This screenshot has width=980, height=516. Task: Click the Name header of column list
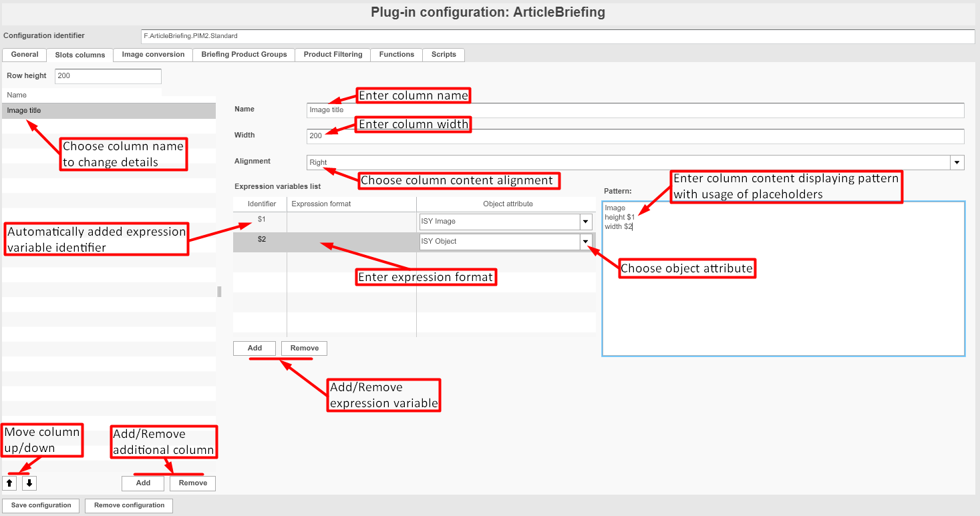click(x=81, y=95)
